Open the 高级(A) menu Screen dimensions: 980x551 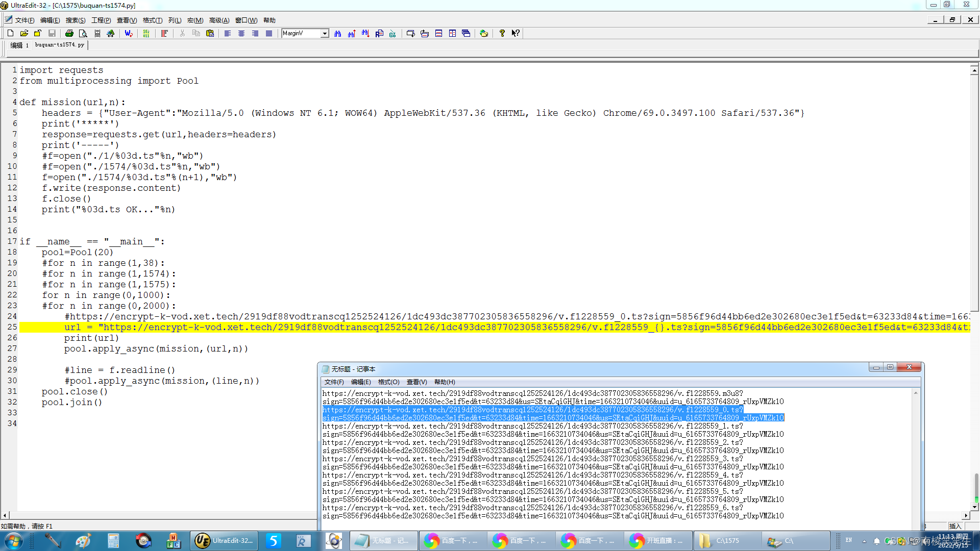coord(219,20)
